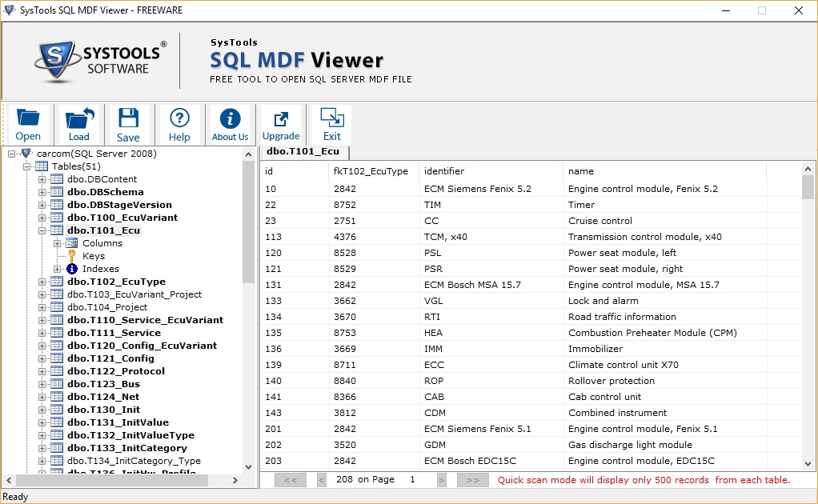The height and width of the screenshot is (504, 818).
Task: Click the identifier column header
Action: pyautogui.click(x=491, y=171)
